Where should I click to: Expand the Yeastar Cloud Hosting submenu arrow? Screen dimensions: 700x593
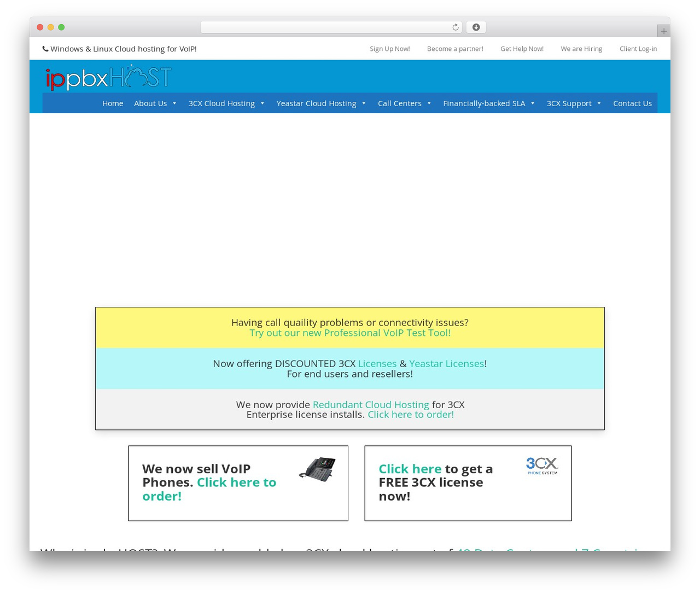tap(364, 103)
